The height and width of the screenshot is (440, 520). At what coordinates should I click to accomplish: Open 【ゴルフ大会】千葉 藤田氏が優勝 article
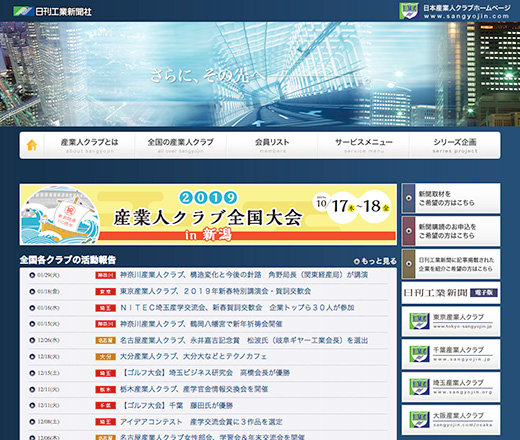point(176,406)
